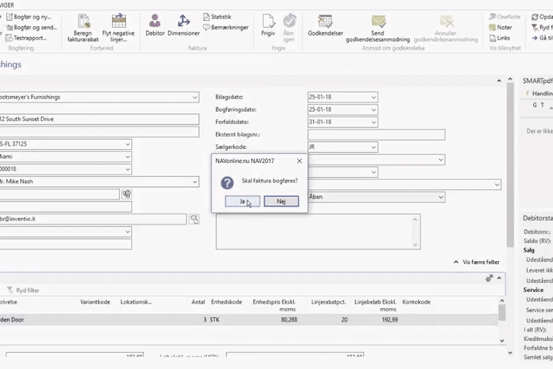Click the main page vertical scrollbar
553x369 pixels.
click(510, 166)
